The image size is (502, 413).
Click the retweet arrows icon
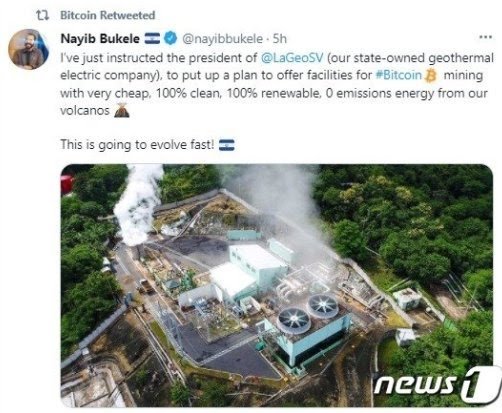[42, 15]
